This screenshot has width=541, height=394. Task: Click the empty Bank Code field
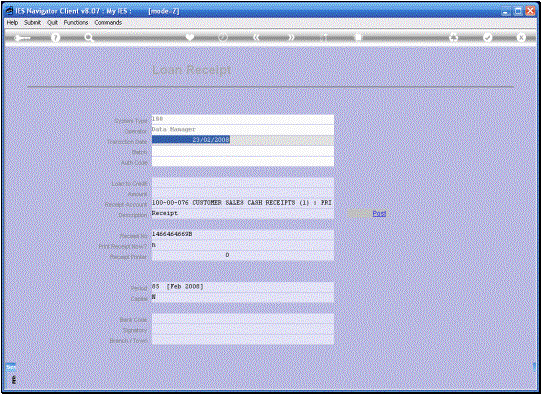(x=243, y=318)
